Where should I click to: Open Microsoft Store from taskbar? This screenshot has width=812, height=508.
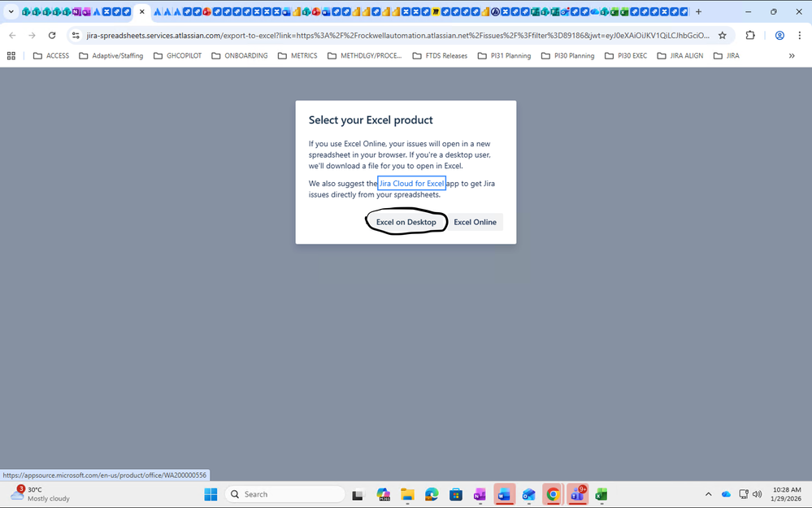tap(456, 494)
